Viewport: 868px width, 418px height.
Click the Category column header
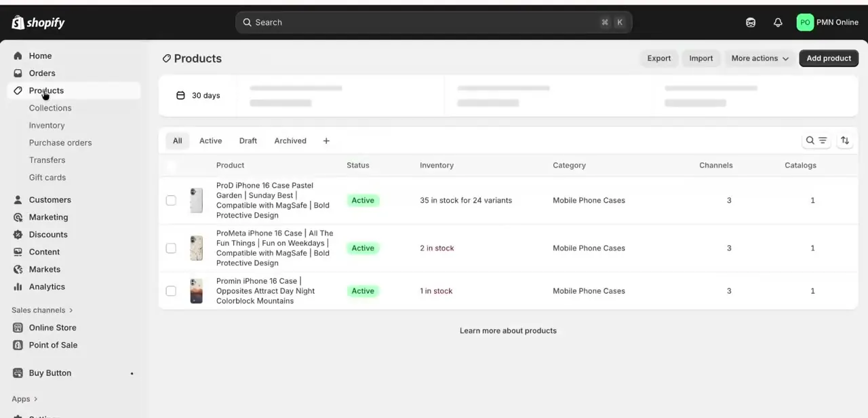click(x=569, y=166)
